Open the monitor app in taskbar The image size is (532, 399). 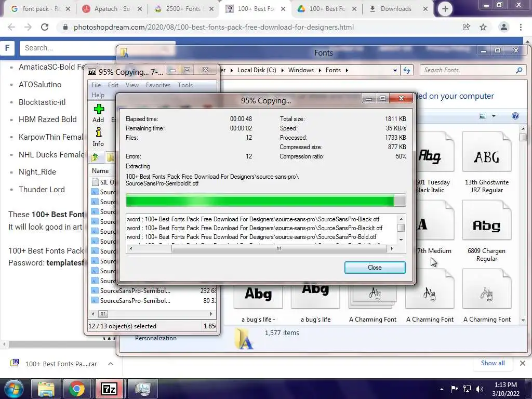[142, 389]
